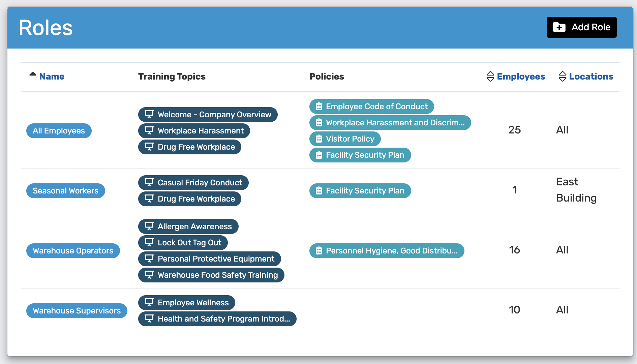
Task: Click the presentation icon on Employee Wellness
Action: tap(149, 302)
